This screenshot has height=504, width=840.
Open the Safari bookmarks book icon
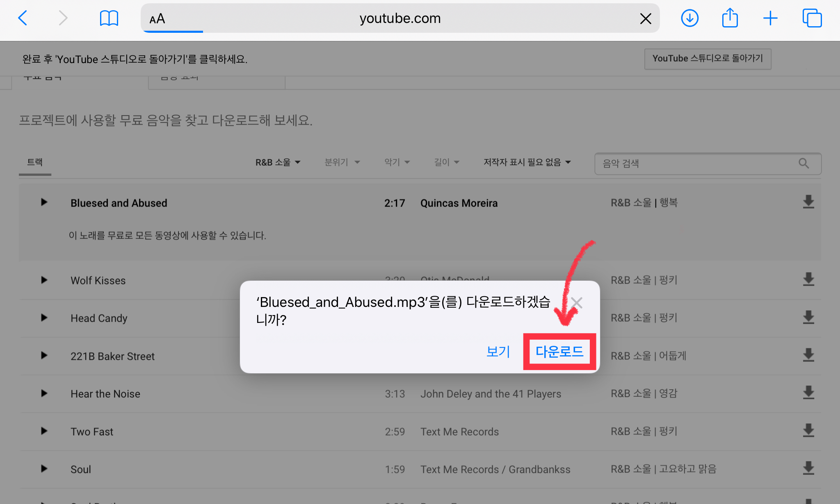coord(109,18)
